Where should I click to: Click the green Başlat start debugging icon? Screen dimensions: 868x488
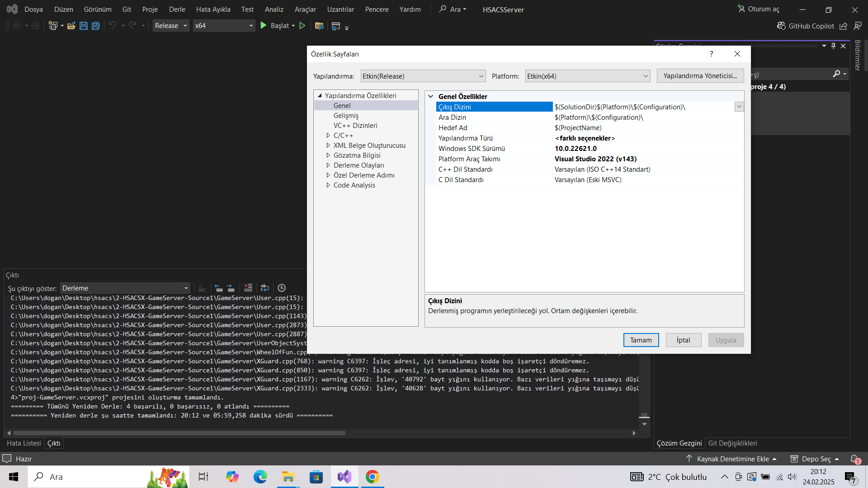point(264,26)
